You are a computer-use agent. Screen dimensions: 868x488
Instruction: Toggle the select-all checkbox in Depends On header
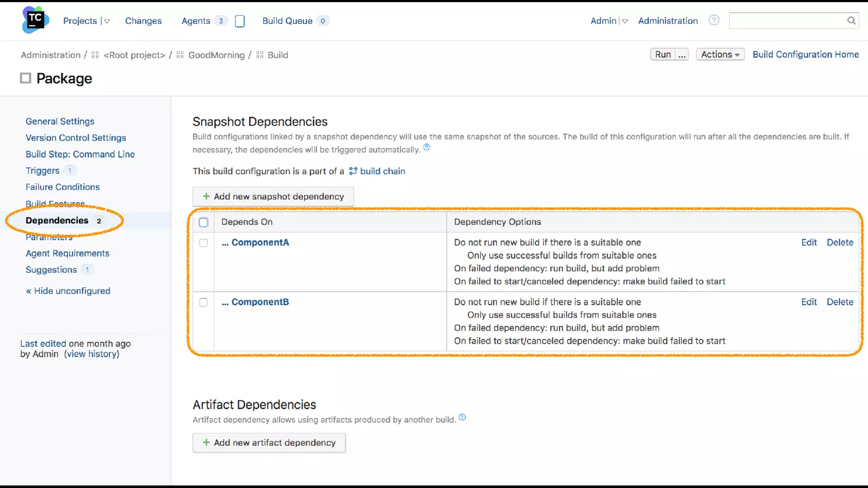[x=203, y=222]
